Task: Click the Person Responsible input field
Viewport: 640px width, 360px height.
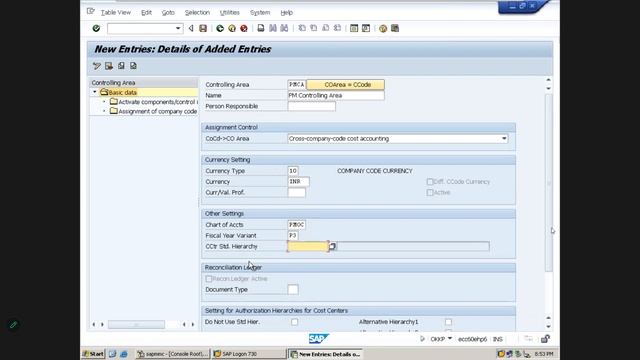Action: (x=311, y=106)
